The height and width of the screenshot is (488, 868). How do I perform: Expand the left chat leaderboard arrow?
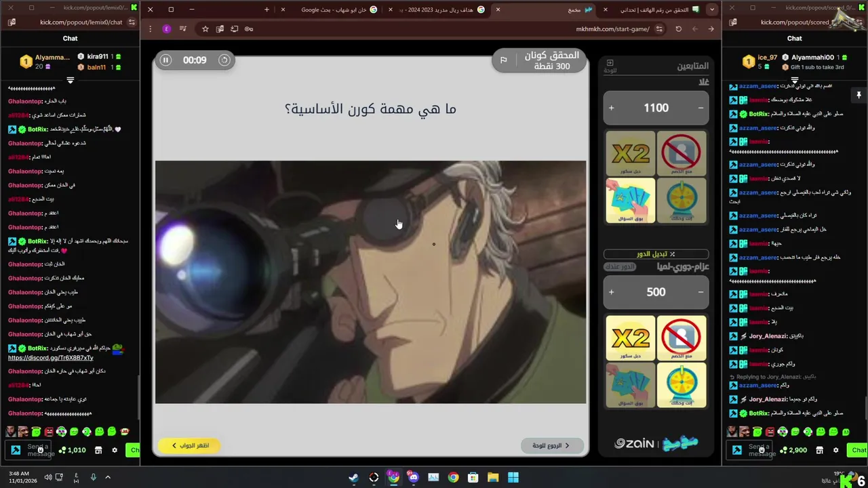coord(70,80)
